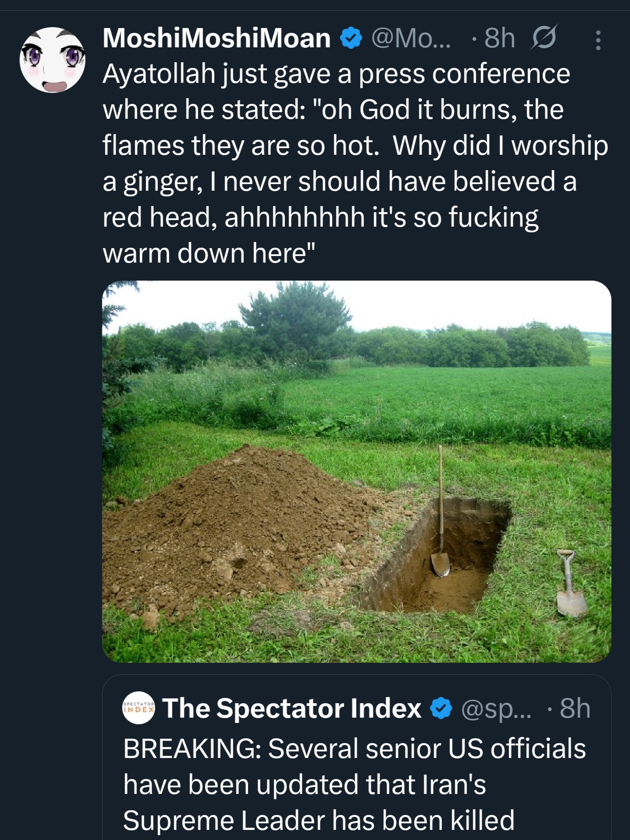Image resolution: width=630 pixels, height=840 pixels.
Task: Click The Spectator Index verified badge
Action: point(441,708)
